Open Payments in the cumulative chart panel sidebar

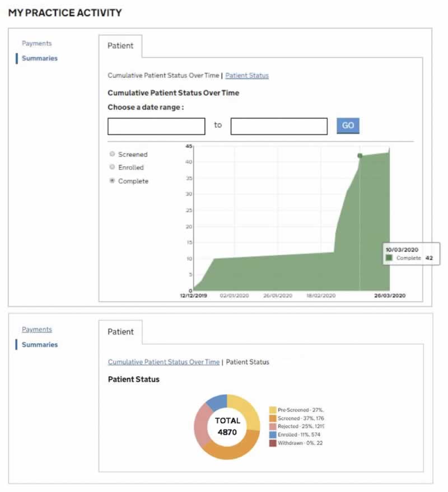point(36,44)
